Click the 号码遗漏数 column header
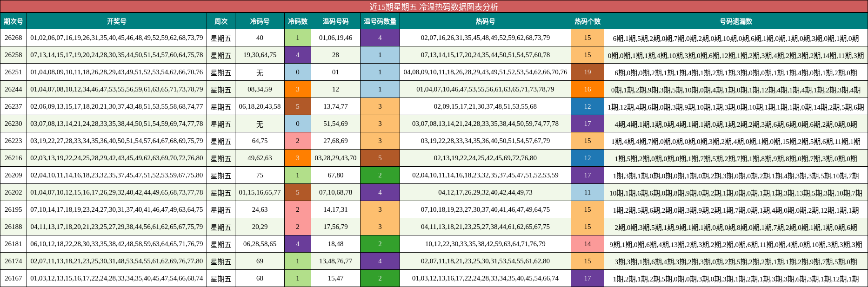Image resolution: width=868 pixels, height=287 pixels. point(736,21)
